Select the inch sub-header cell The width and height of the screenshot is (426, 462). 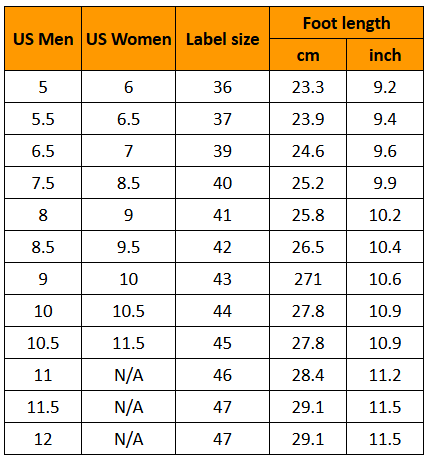(385, 55)
